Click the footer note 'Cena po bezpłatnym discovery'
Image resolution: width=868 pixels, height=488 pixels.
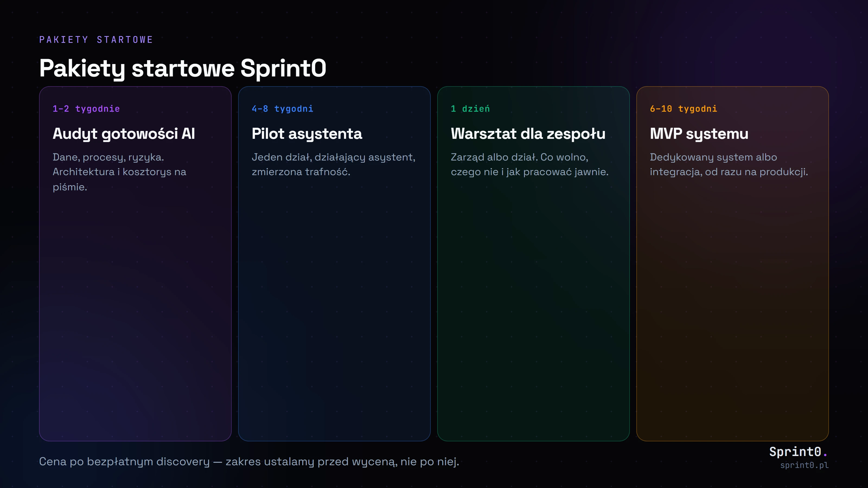click(249, 462)
